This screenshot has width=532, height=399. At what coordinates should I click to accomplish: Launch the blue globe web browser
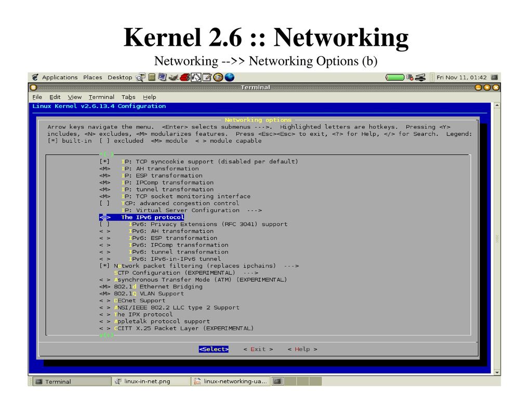pyautogui.click(x=229, y=77)
